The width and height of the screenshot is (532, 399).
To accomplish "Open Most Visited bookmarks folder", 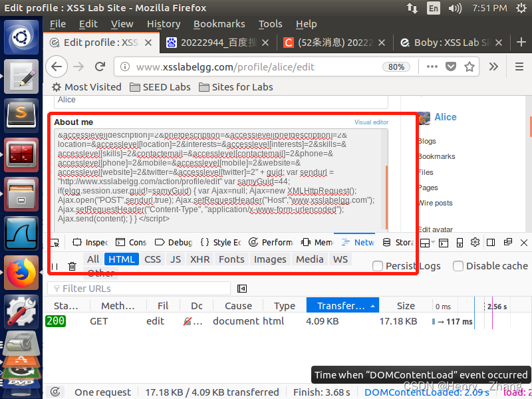I will pos(86,87).
